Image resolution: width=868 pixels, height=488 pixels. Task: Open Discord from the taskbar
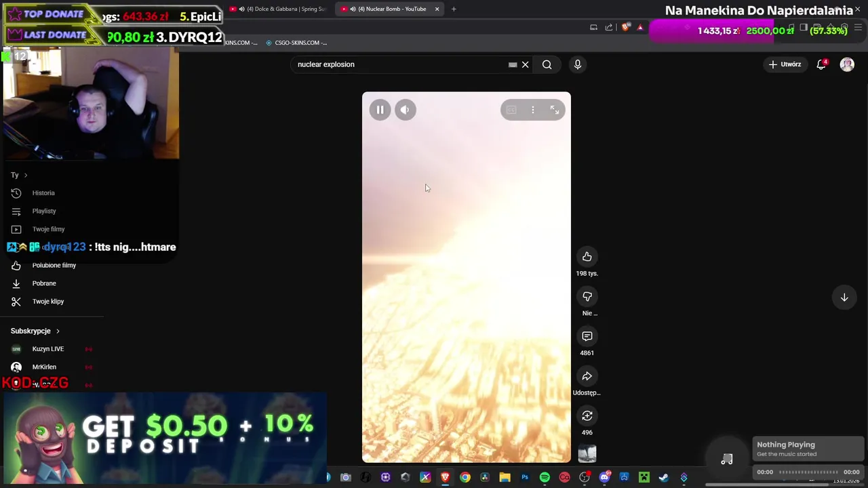604,478
